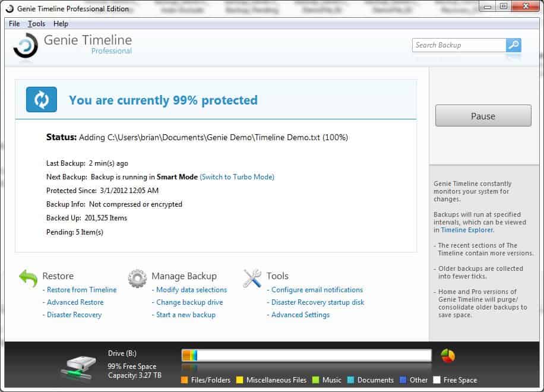Click the cyan Documents legend swatch
The height and width of the screenshot is (392, 544).
[351, 380]
